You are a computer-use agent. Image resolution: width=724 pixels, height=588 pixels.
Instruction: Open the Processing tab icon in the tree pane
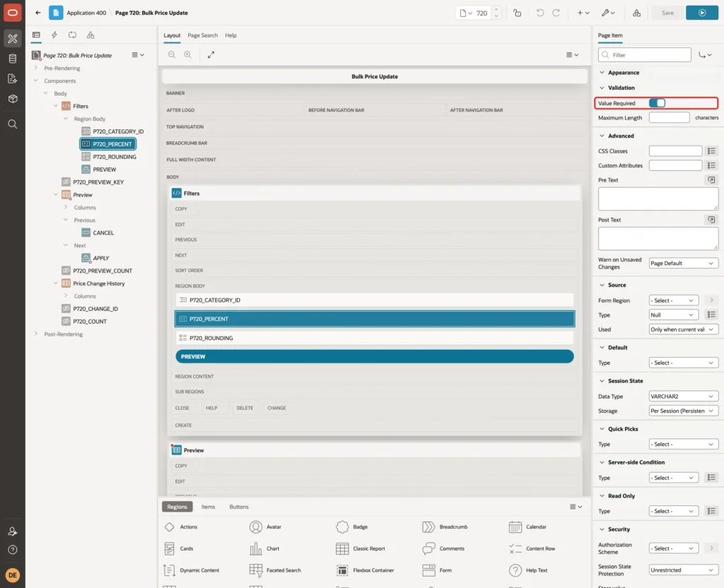[x=73, y=35]
